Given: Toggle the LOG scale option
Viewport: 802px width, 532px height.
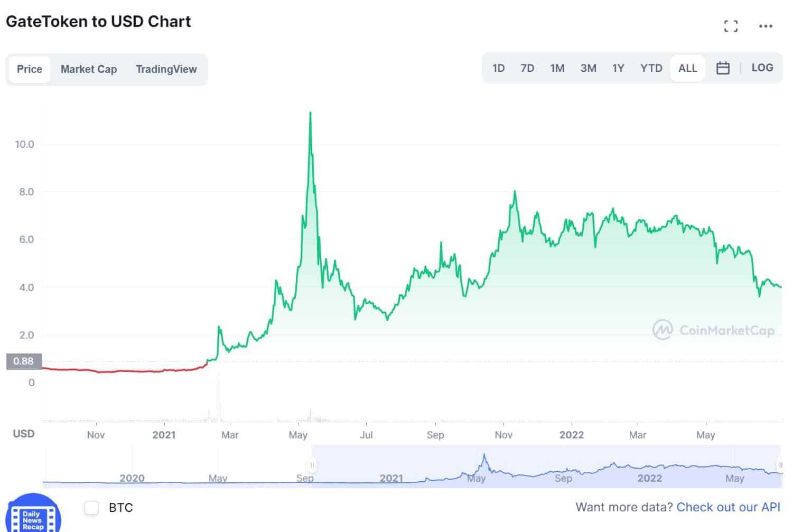Looking at the screenshot, I should [762, 68].
